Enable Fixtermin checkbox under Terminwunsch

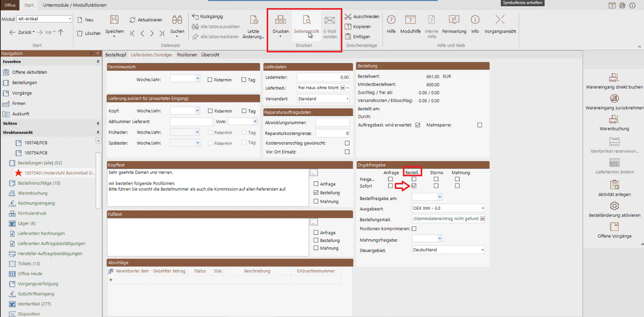click(210, 80)
